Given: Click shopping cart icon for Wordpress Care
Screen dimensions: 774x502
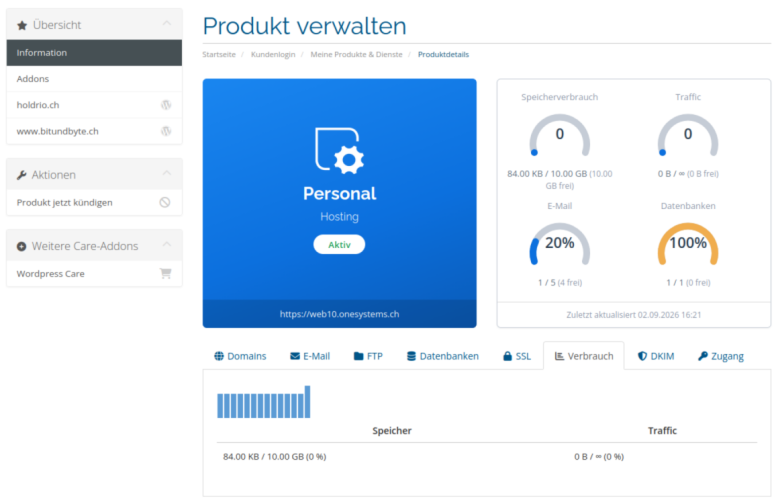Looking at the screenshot, I should click(x=165, y=273).
